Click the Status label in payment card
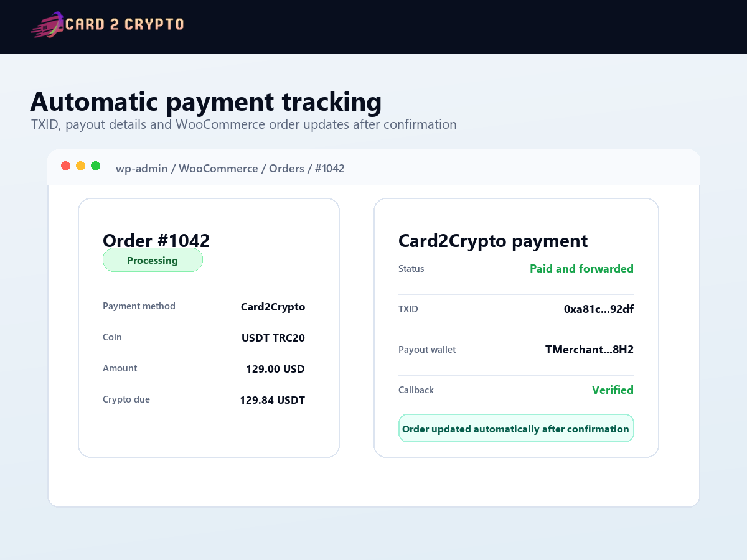 411,269
